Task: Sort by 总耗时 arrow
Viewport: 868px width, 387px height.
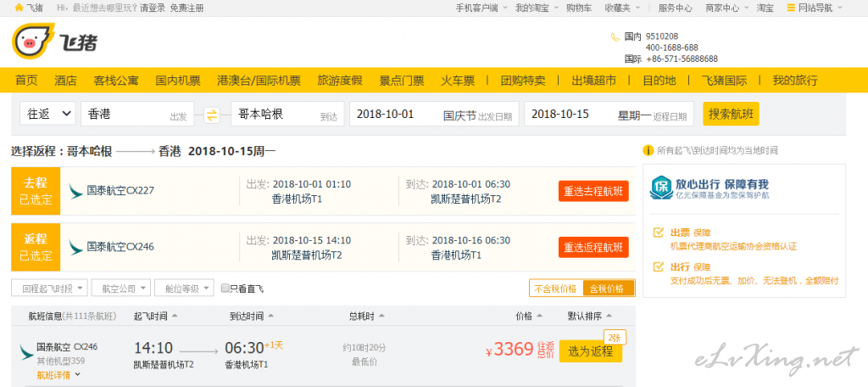Action: tap(381, 316)
